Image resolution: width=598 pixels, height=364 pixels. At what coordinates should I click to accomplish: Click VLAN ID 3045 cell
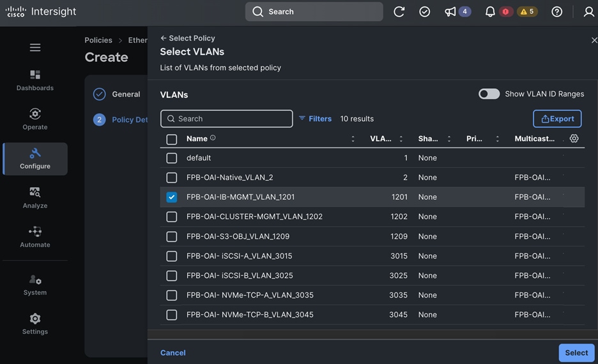pyautogui.click(x=398, y=315)
